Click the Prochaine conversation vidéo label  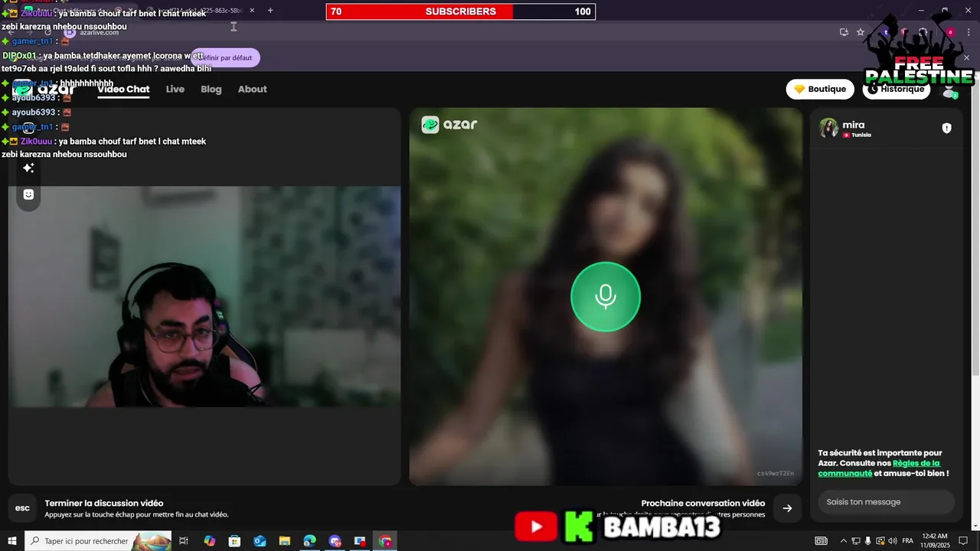(703, 503)
